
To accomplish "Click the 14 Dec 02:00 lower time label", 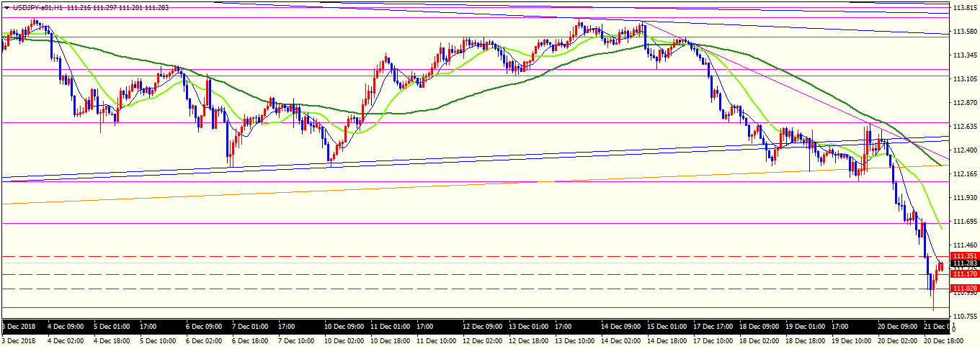I will pyautogui.click(x=620, y=340).
